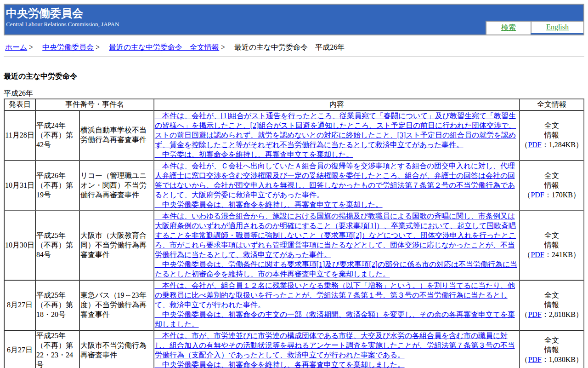Click the 発表日 column header
This screenshot has height=368, width=588.
point(20,104)
